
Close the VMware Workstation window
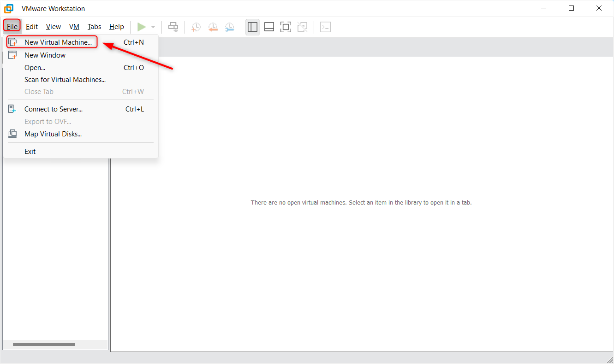click(x=599, y=8)
